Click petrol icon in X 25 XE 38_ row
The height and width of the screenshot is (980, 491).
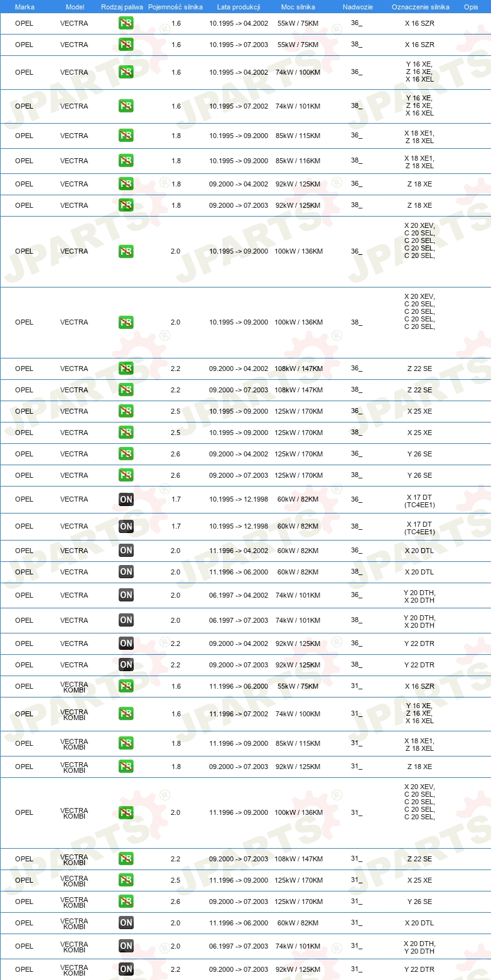click(126, 433)
